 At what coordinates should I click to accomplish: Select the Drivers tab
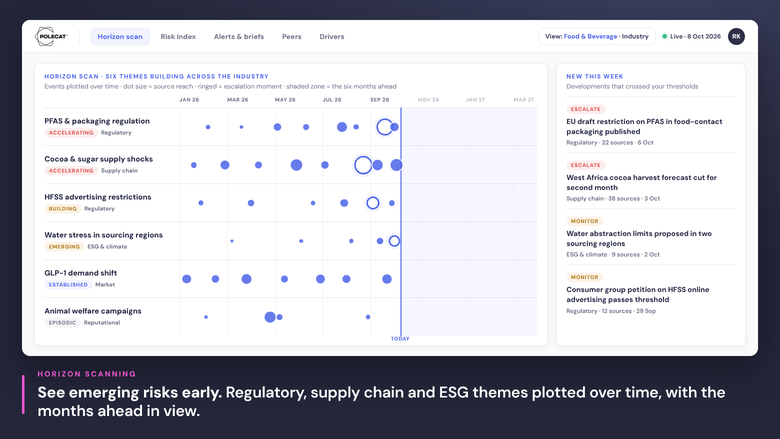[x=332, y=36]
